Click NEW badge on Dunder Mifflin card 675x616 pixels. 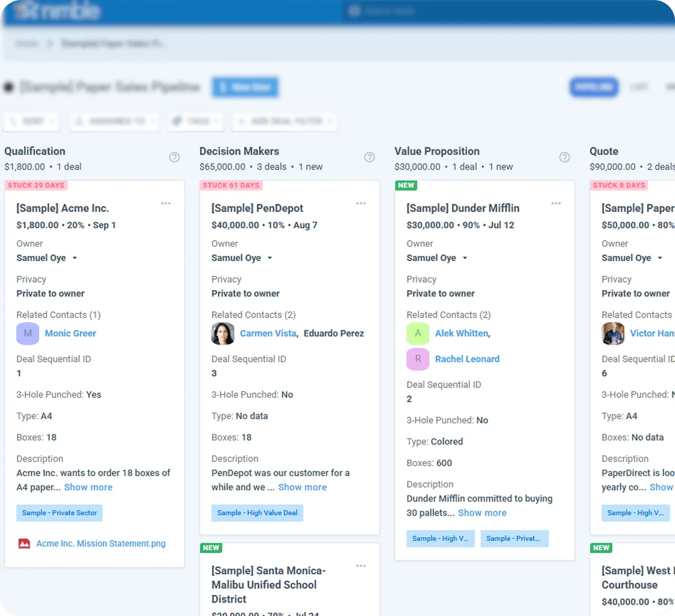[406, 185]
